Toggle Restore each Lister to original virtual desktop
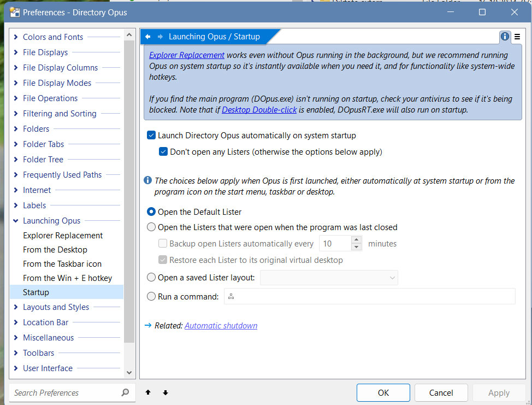This screenshot has width=532, height=405. tap(163, 260)
